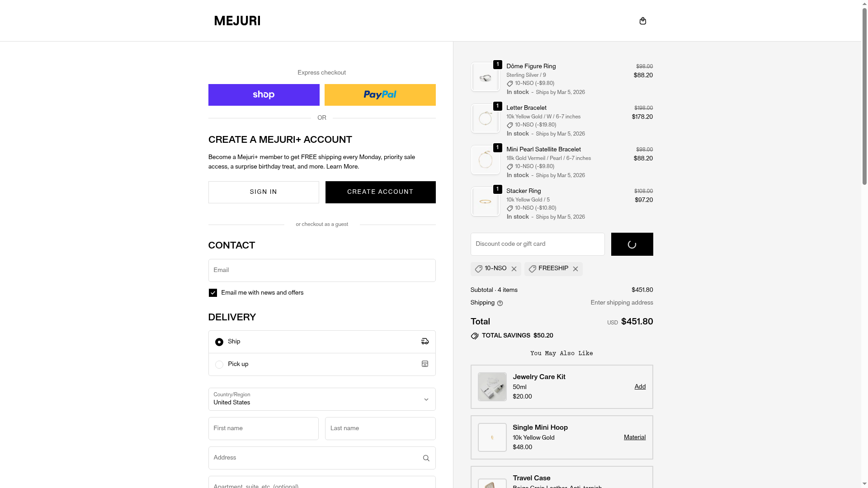Uncheck Email me with news and offers

[x=213, y=293]
